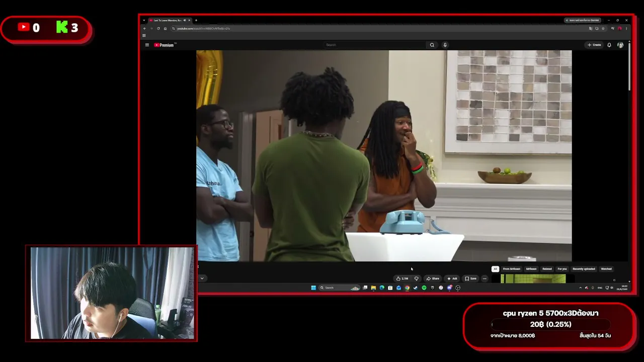Reload the page in Chrome
Screen dimensions: 644x362
click(x=158, y=29)
